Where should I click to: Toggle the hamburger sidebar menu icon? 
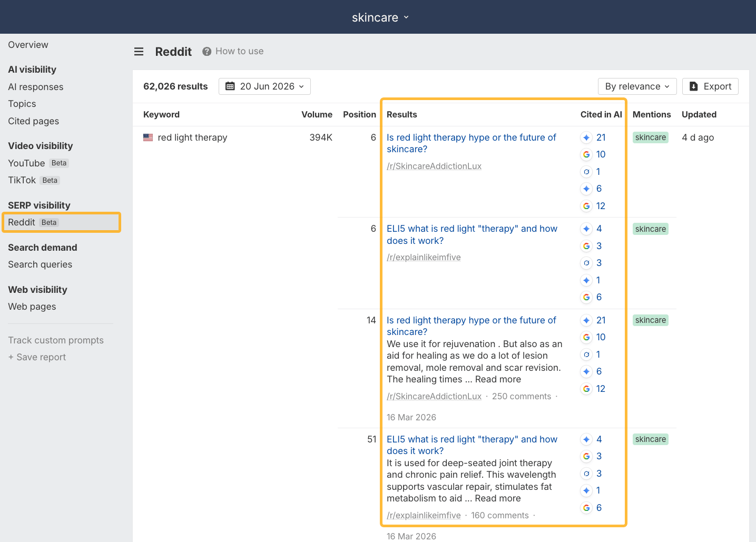point(139,52)
